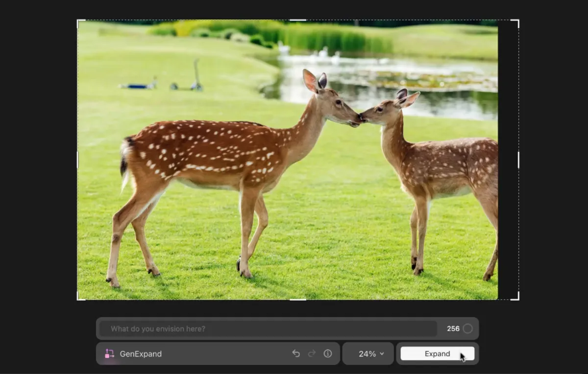Open the 24% zoom level dropdown

[x=368, y=353]
